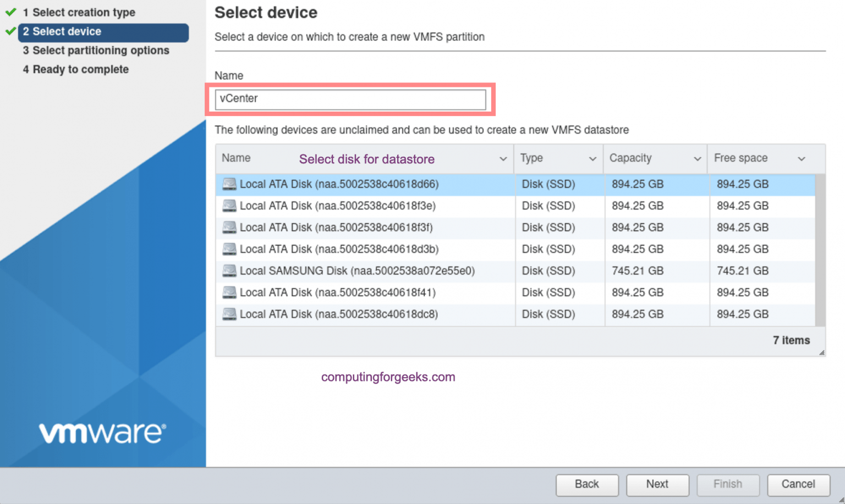Open the Free space column dropdown
The width and height of the screenshot is (845, 504).
pos(802,158)
